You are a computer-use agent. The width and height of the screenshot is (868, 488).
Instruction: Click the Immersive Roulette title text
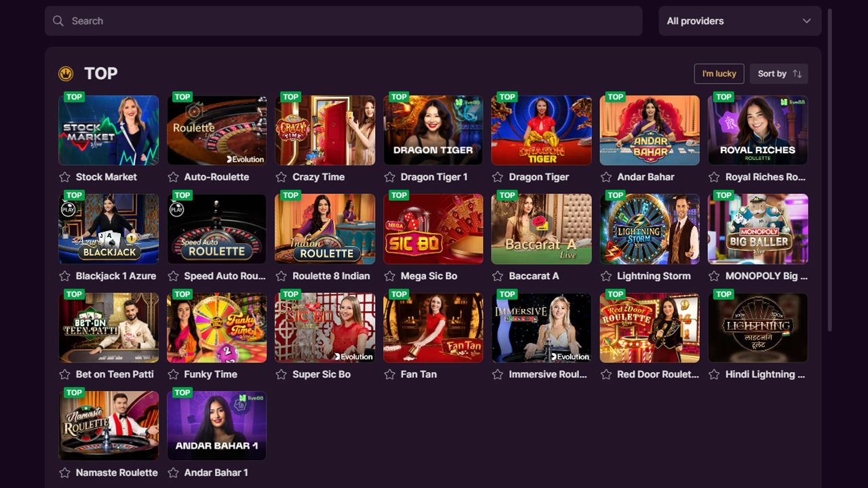point(548,374)
